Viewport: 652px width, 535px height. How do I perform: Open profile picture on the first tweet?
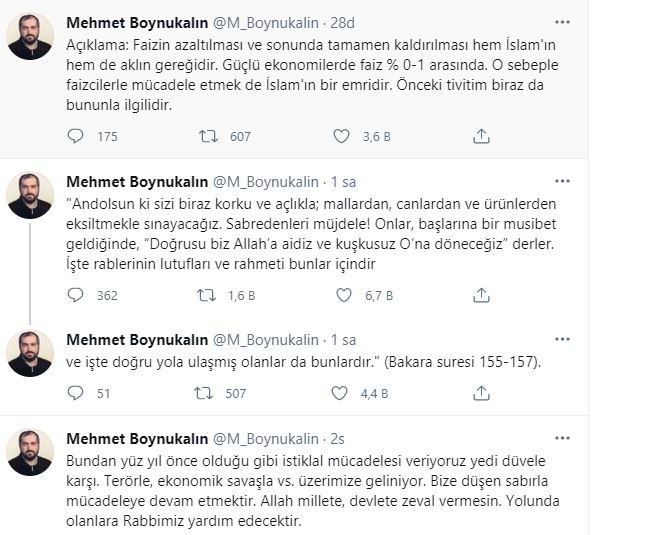coord(30,37)
